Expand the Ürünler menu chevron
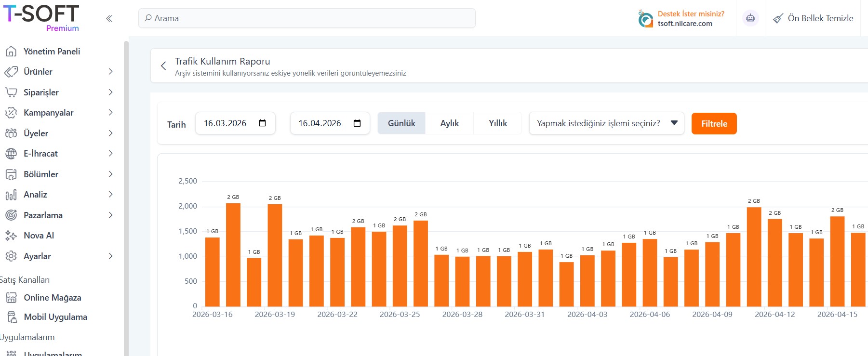The image size is (868, 356). [110, 72]
